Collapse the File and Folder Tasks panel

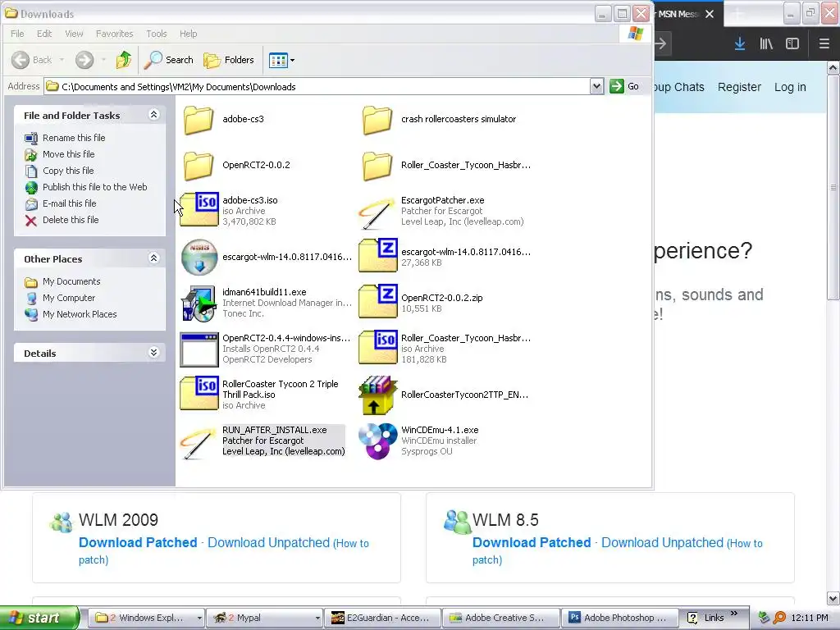point(153,115)
